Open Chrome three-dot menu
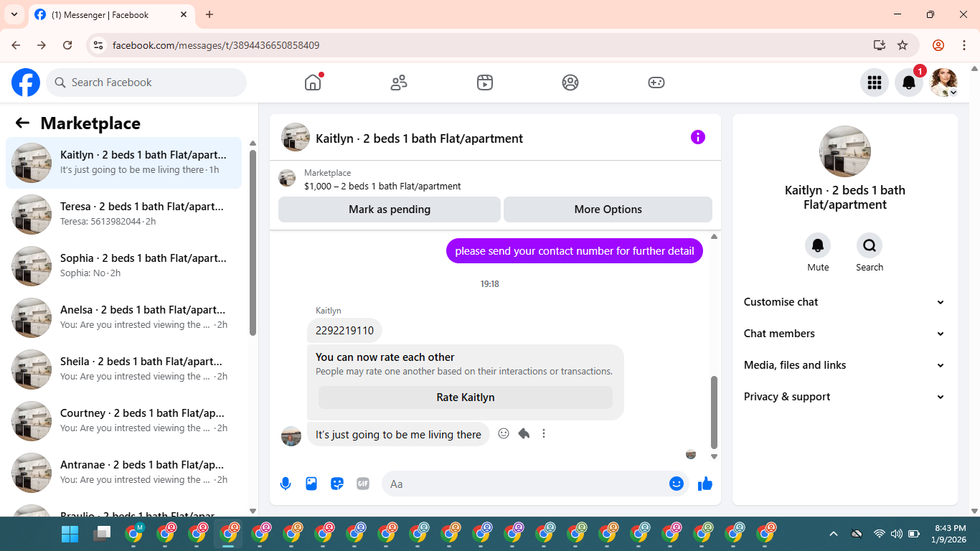 coord(964,45)
